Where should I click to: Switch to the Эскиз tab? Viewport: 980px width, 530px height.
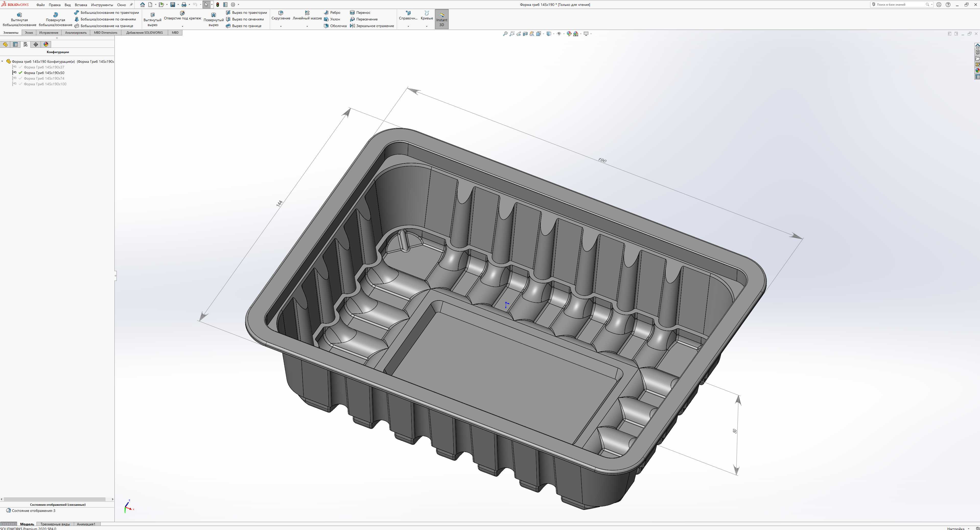pos(29,33)
